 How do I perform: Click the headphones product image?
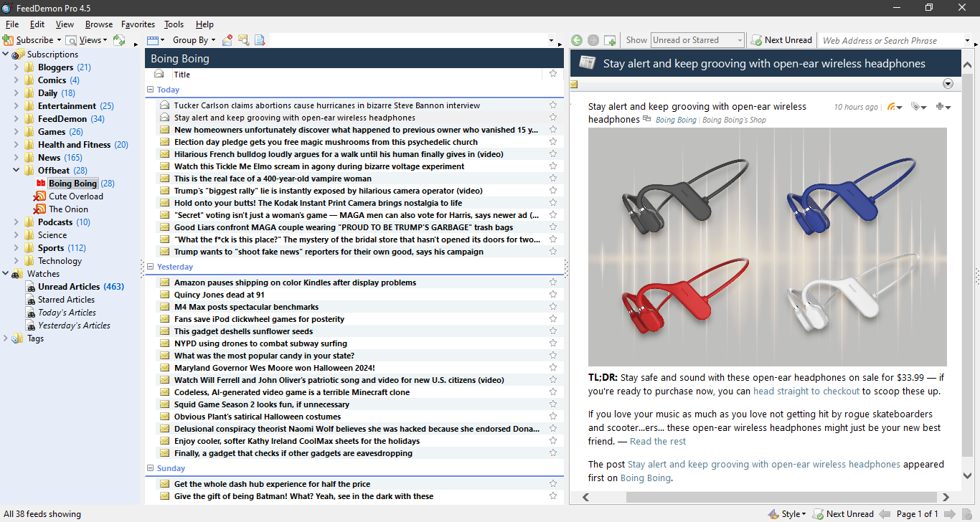tap(767, 247)
